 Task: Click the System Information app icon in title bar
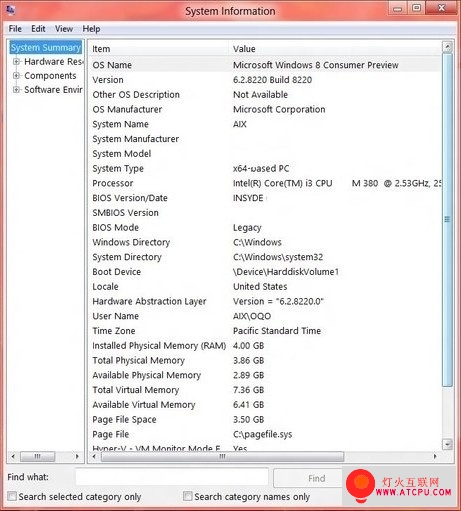11,10
